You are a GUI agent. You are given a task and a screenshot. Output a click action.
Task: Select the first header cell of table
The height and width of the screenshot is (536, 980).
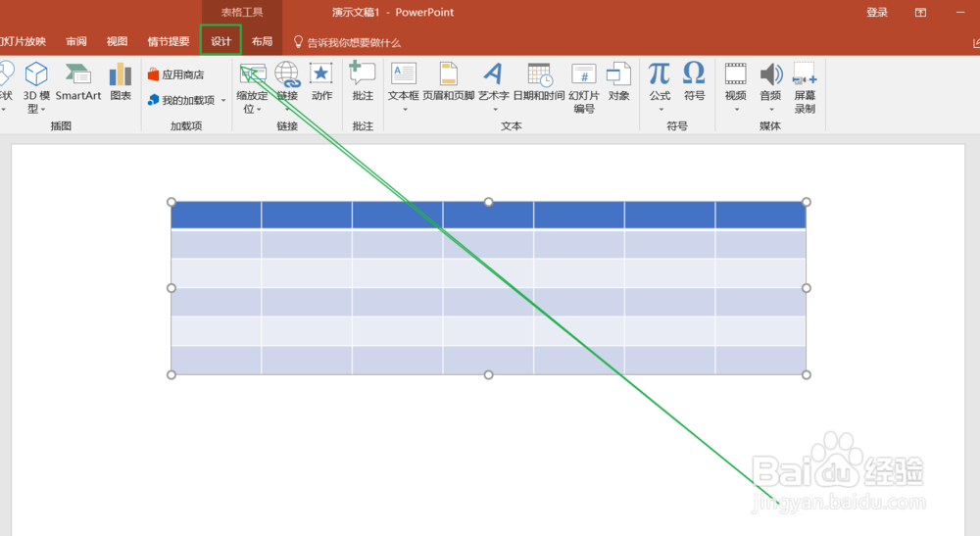click(217, 215)
